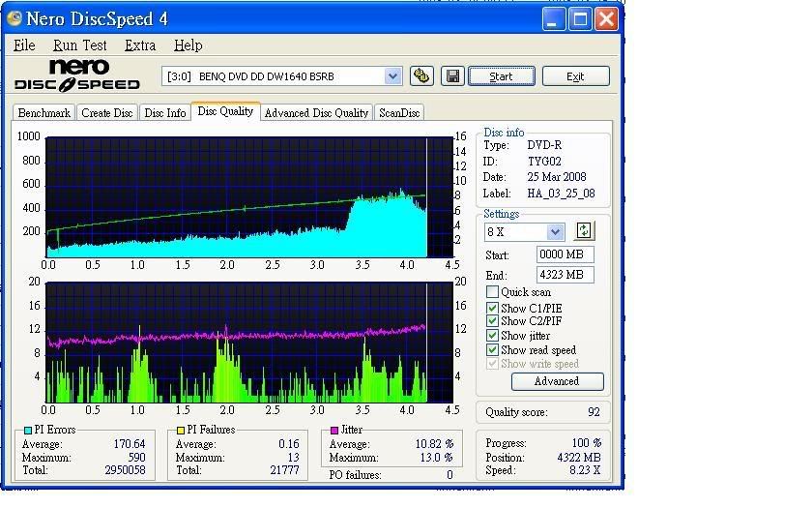Screen dimensions: 812x508
Task: Click the yellow PI Failures color swatch
Action: point(180,431)
